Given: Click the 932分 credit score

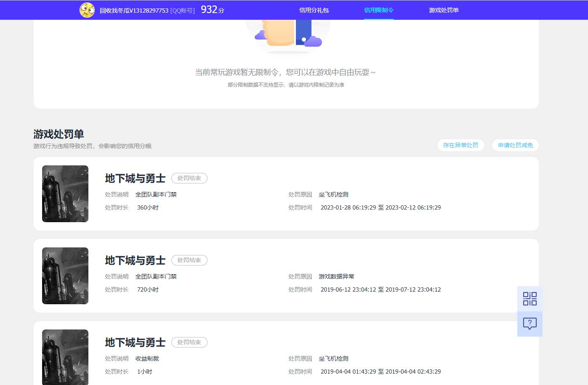Looking at the screenshot, I should click(213, 10).
